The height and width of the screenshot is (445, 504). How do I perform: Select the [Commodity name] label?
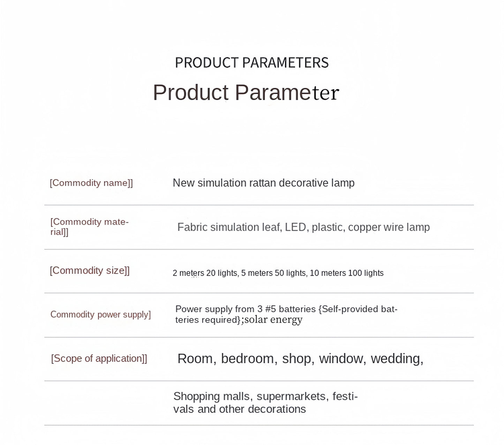point(91,183)
